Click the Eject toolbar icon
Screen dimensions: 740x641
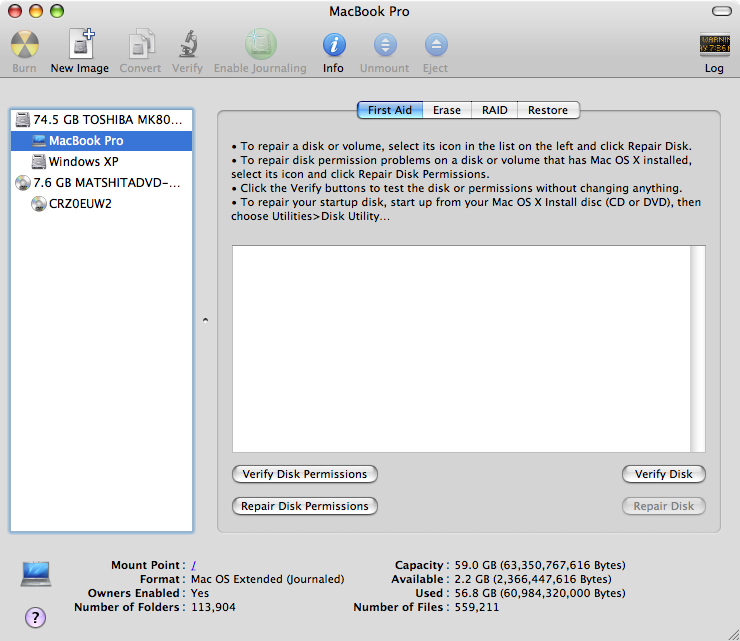436,45
